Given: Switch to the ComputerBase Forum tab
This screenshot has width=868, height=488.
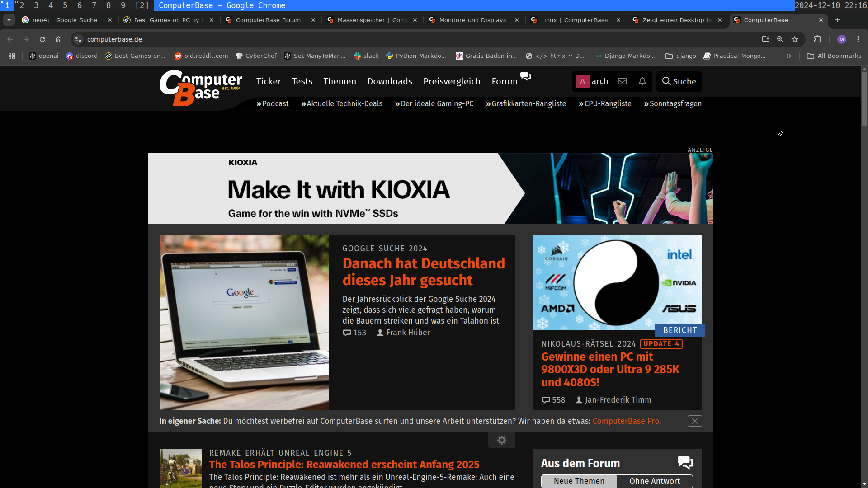Looking at the screenshot, I should tap(268, 20).
